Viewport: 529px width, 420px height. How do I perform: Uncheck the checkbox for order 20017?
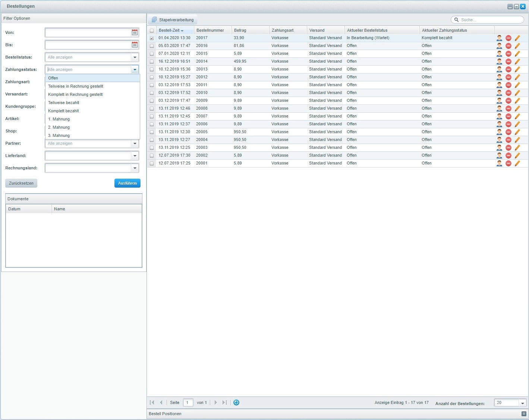[152, 38]
